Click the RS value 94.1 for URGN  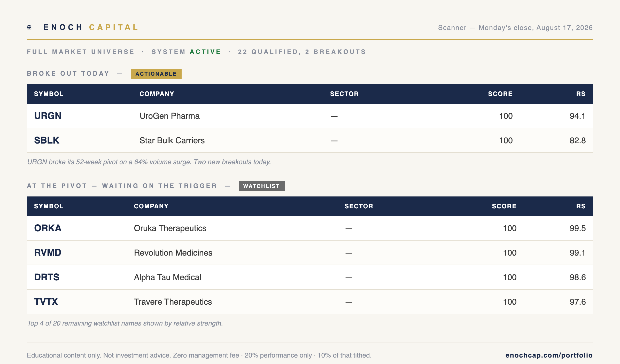578,116
